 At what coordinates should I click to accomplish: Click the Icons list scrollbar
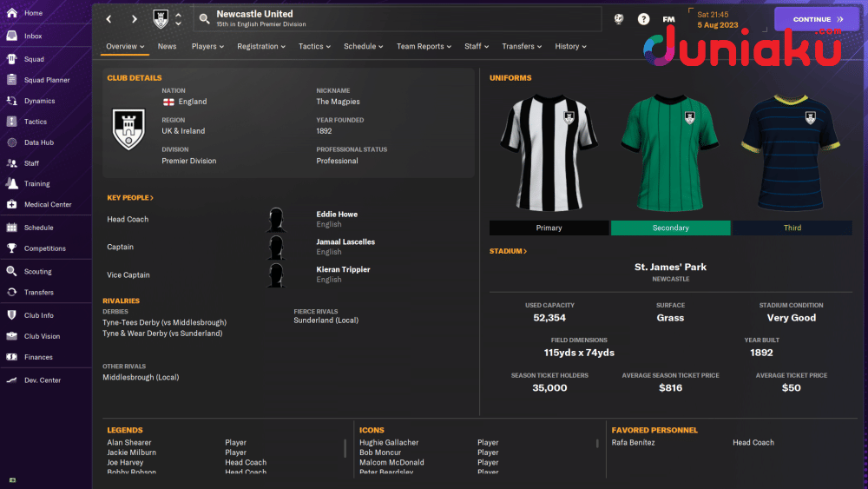[x=597, y=444]
